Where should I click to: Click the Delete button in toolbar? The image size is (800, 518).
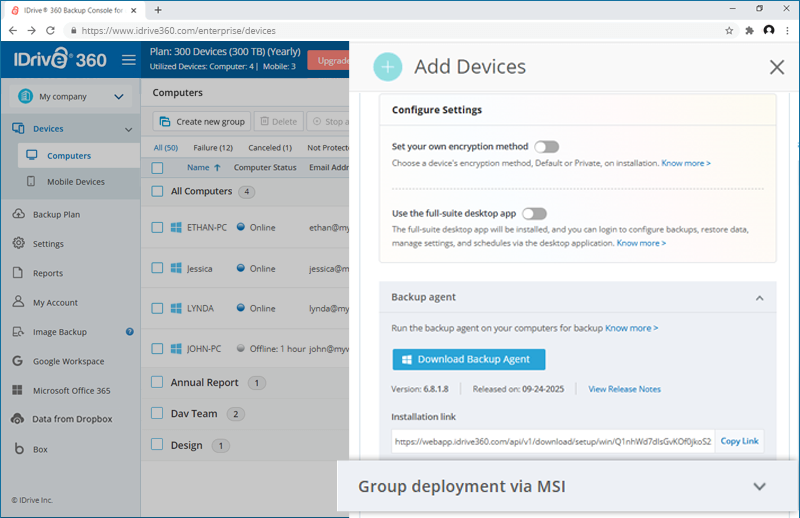click(279, 121)
